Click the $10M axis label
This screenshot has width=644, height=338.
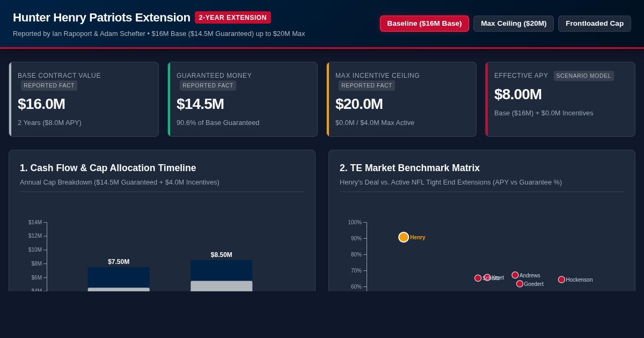pos(35,250)
